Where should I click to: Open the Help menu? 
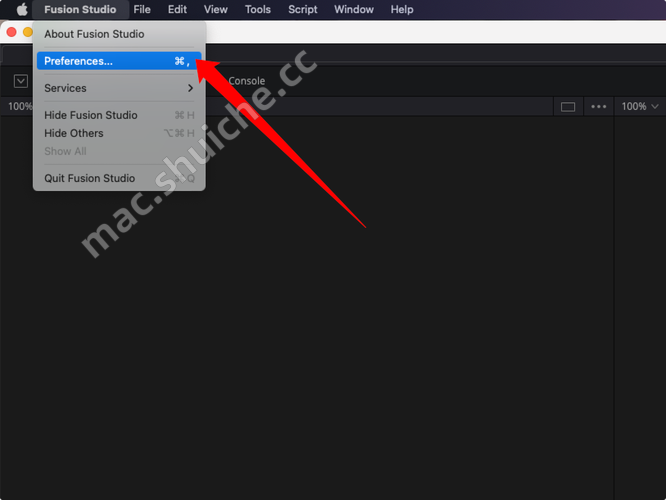point(401,9)
